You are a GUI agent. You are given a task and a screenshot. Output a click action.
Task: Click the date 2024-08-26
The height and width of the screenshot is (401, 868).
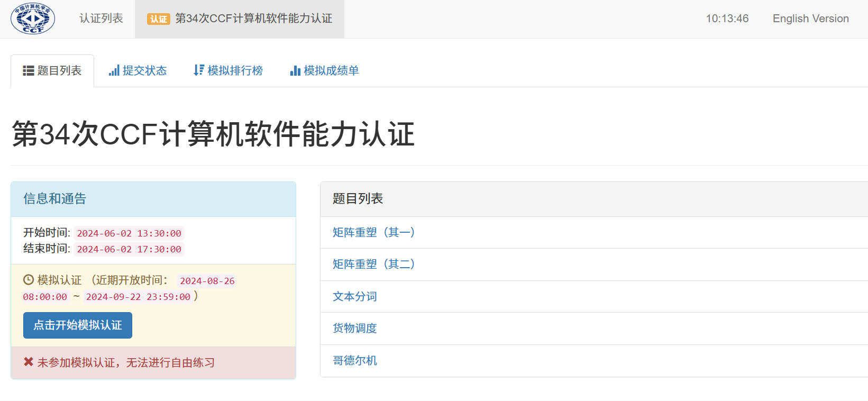point(207,281)
